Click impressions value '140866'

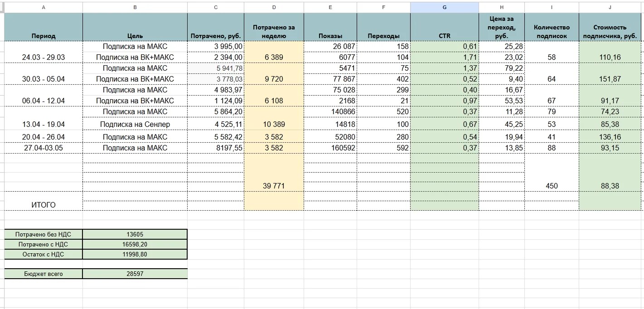tap(330, 111)
